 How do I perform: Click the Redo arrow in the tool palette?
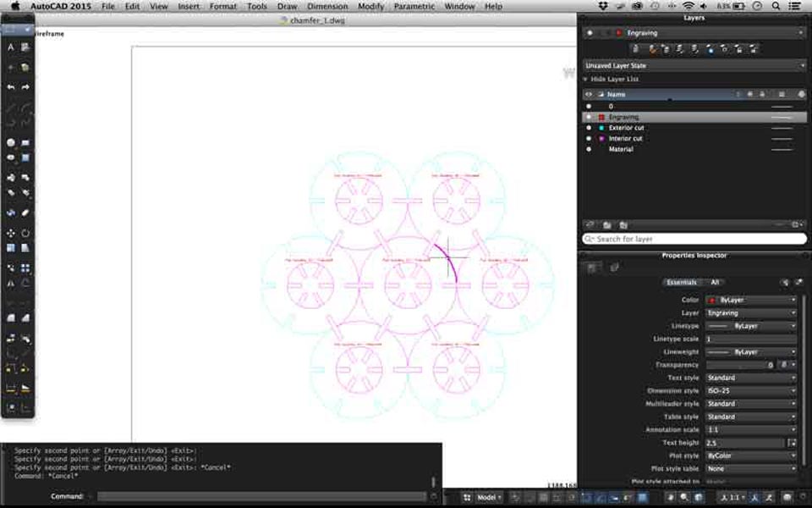point(25,87)
